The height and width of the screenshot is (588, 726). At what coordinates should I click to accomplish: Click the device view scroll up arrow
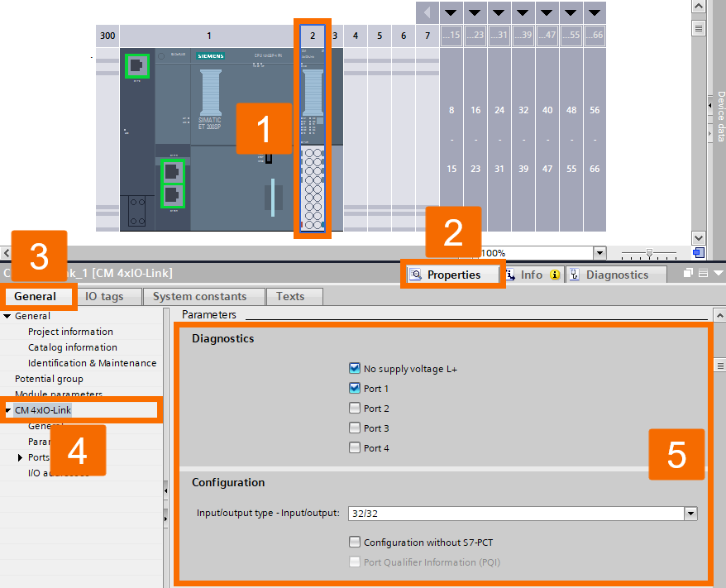[x=698, y=6]
